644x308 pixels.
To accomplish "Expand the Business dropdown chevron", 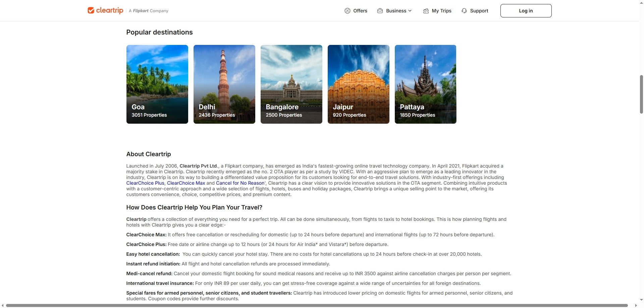I will [410, 11].
